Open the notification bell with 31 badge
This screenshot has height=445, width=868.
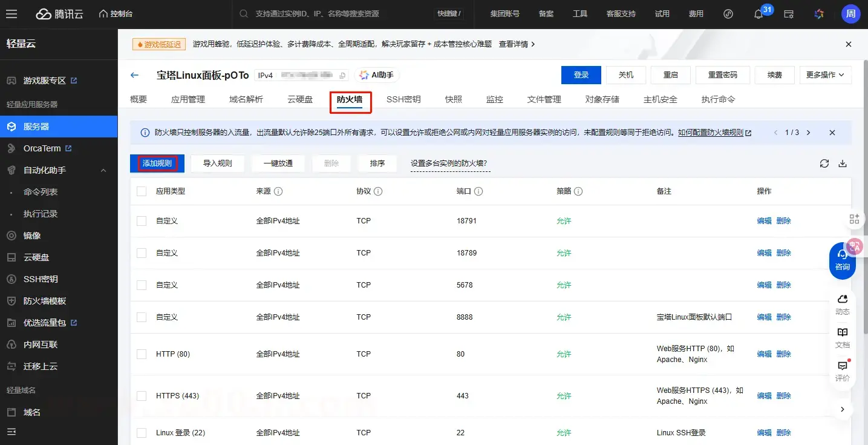click(759, 14)
